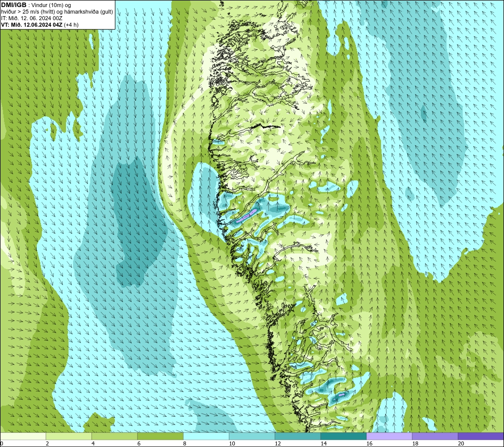Screen dimensions: 504x447
Task: Click the legend tick label 18
Action: 415,443
